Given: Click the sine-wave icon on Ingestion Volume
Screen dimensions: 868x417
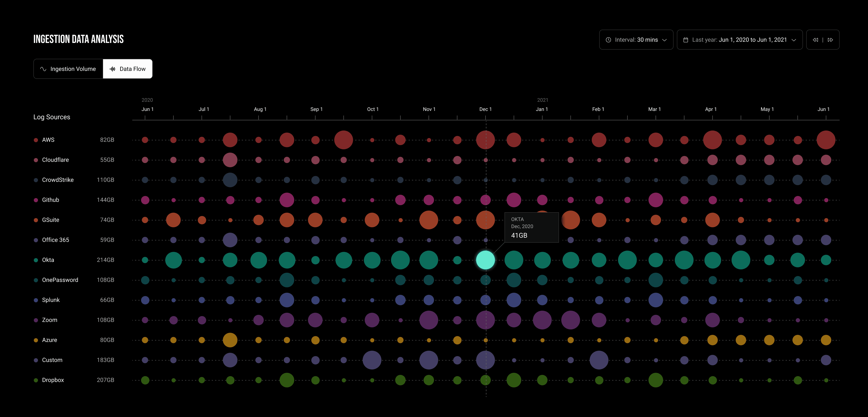Looking at the screenshot, I should pos(43,69).
